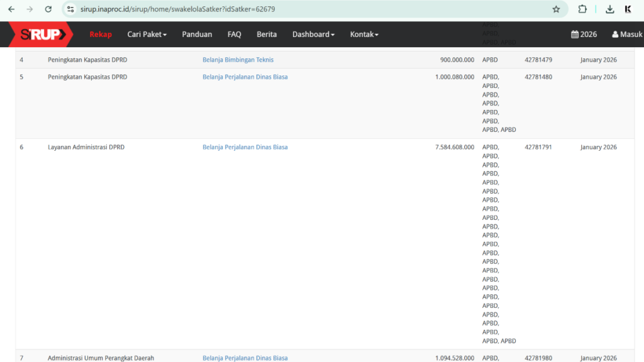
Task: Click the K profile icon in toolbar
Action: click(628, 9)
